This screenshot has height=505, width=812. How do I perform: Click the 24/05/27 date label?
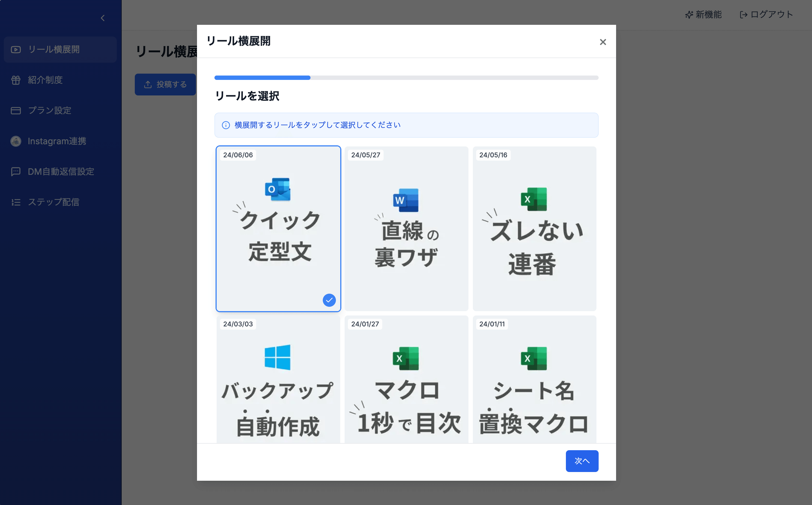pyautogui.click(x=366, y=155)
